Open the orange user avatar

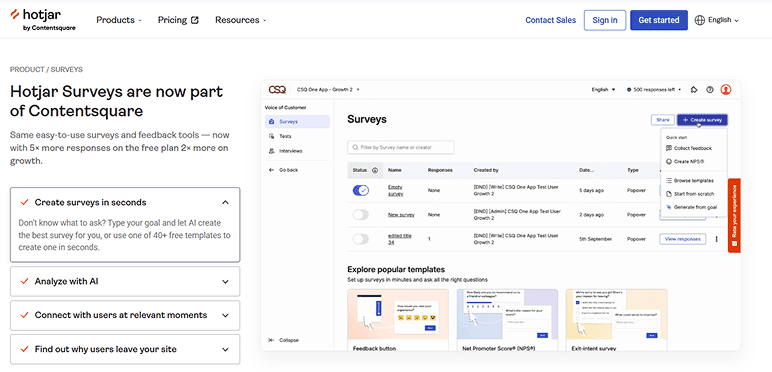click(x=726, y=90)
